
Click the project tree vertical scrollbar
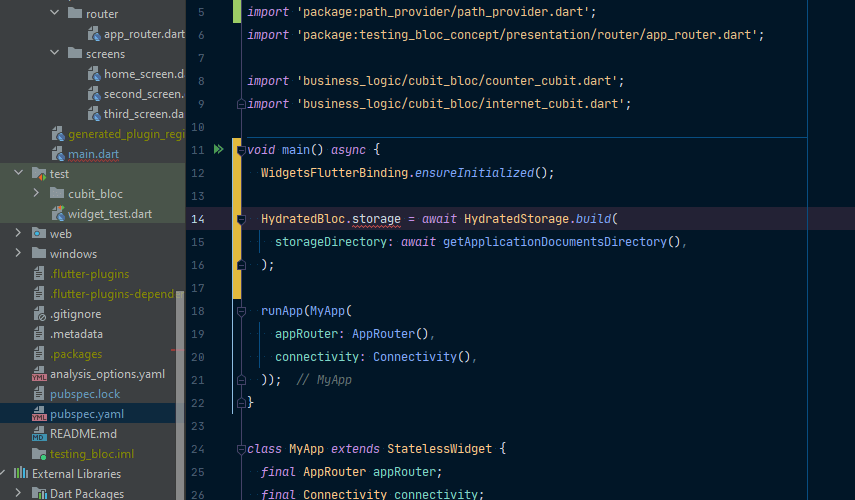point(180,395)
